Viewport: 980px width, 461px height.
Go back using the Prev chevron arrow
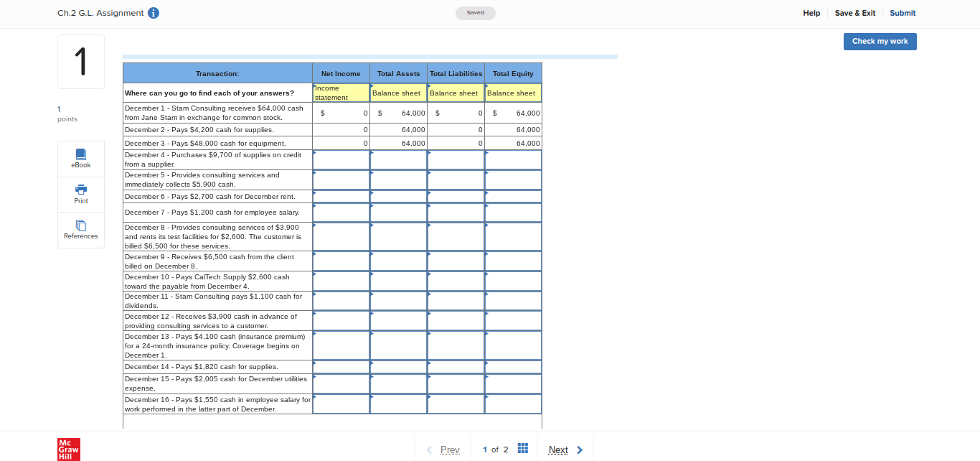pos(430,450)
